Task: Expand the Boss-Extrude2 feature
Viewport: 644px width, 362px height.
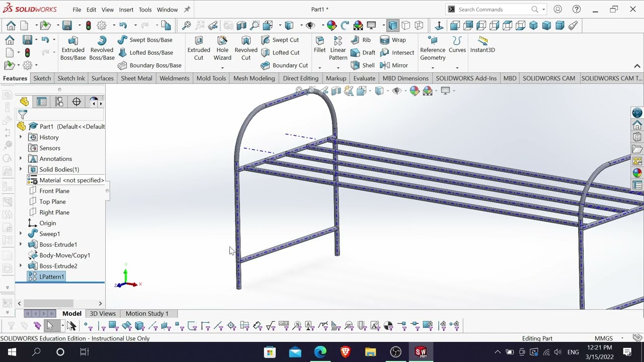Action: pyautogui.click(x=21, y=266)
